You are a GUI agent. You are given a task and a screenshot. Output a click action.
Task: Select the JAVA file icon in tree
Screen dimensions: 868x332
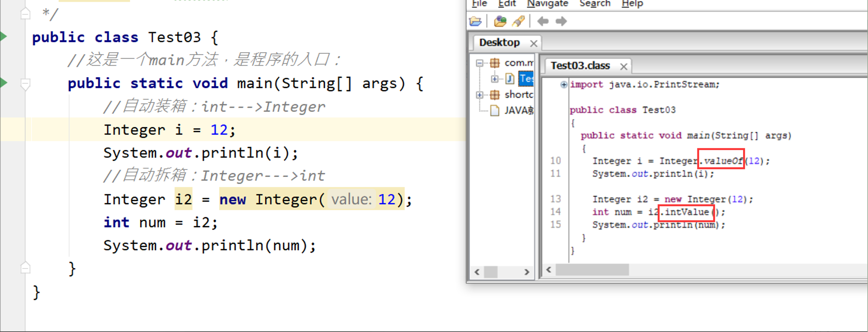point(495,110)
